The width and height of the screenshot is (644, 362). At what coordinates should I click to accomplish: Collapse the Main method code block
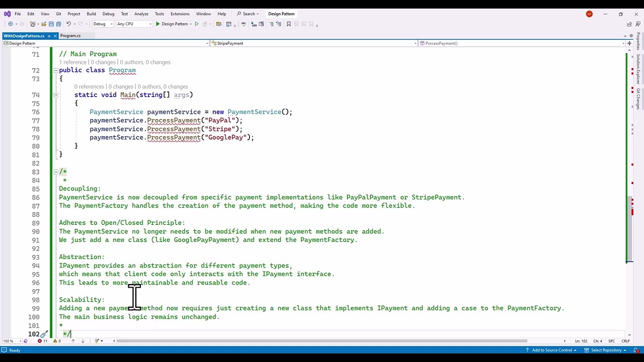(55, 95)
